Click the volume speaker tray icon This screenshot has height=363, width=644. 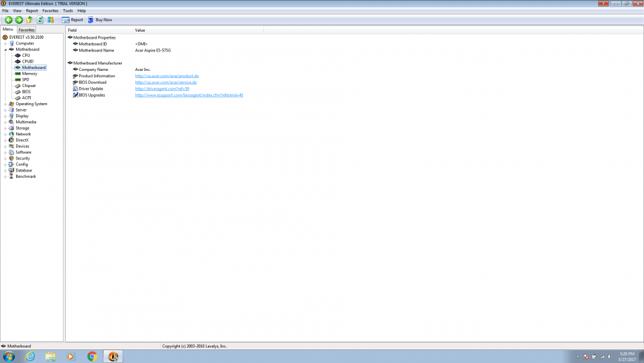611,357
